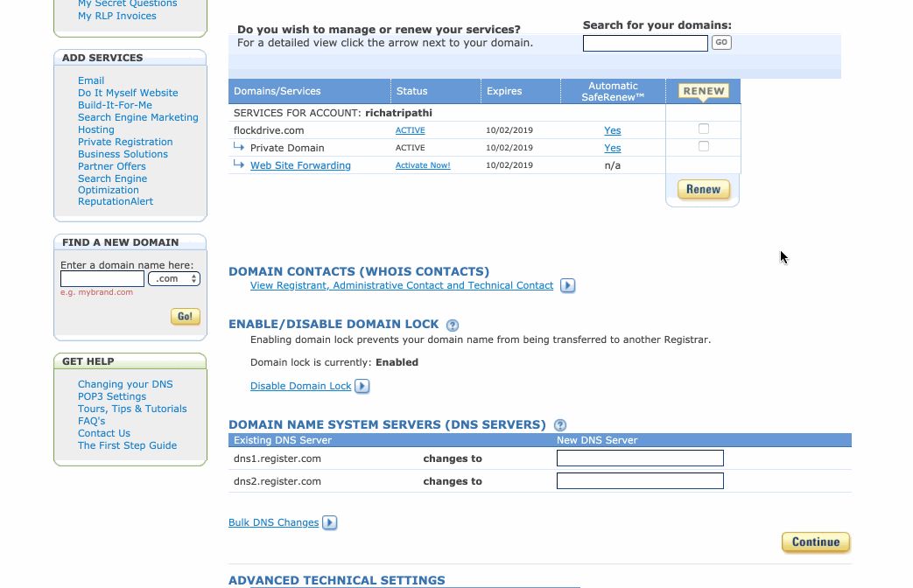This screenshot has width=913, height=588.
Task: Click the yellow Renew button
Action: [704, 189]
